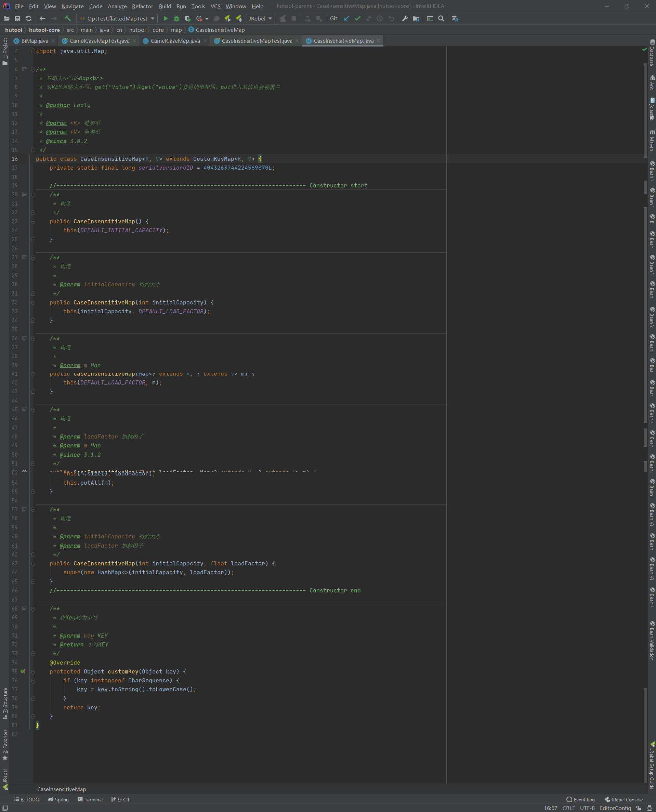Toggle the Database tool window
The image size is (656, 812).
pyautogui.click(x=652, y=53)
